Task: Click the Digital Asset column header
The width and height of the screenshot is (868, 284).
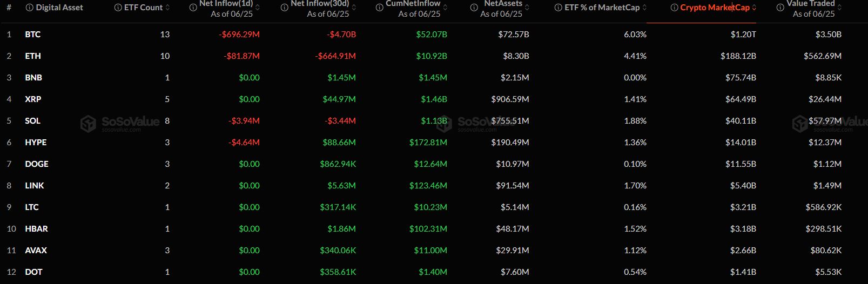Action: (59, 8)
